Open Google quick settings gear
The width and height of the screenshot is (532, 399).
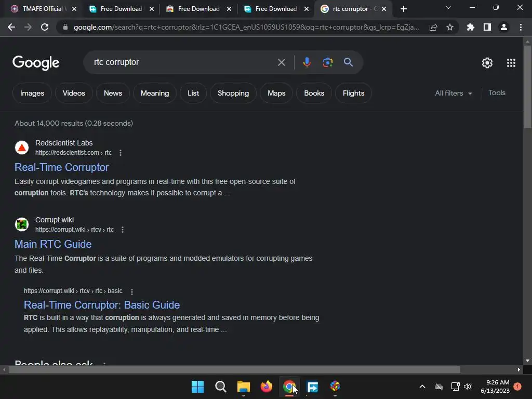click(x=487, y=63)
